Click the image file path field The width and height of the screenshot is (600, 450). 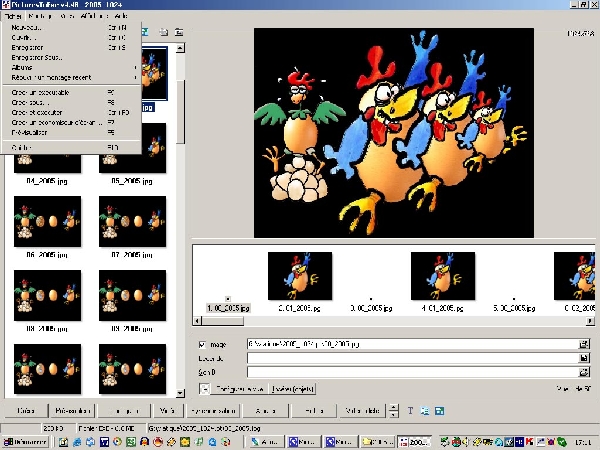click(412, 344)
